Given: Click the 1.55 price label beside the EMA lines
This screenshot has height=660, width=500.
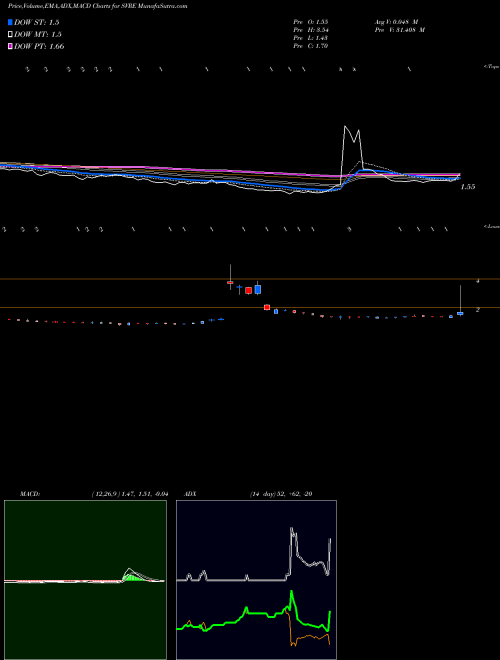Looking at the screenshot, I should [x=468, y=187].
